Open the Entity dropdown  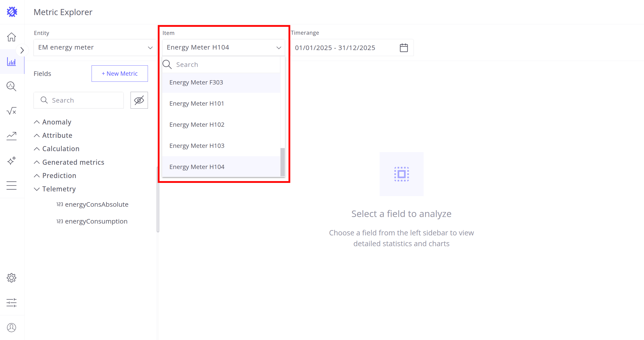coord(95,48)
